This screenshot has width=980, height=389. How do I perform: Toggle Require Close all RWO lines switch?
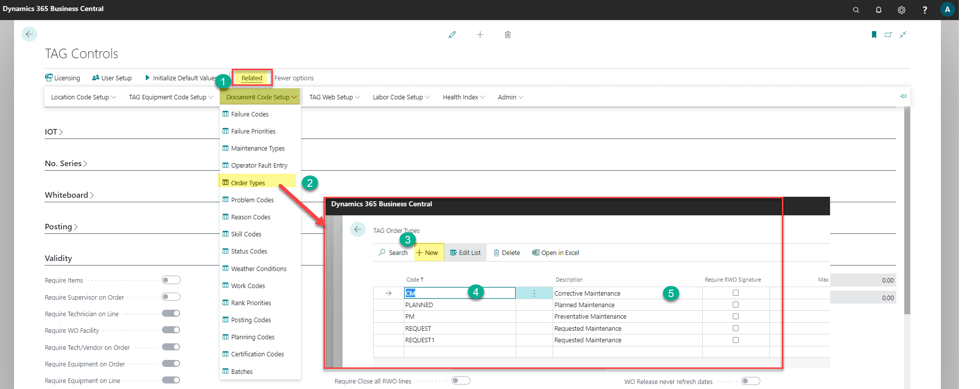pos(461,380)
